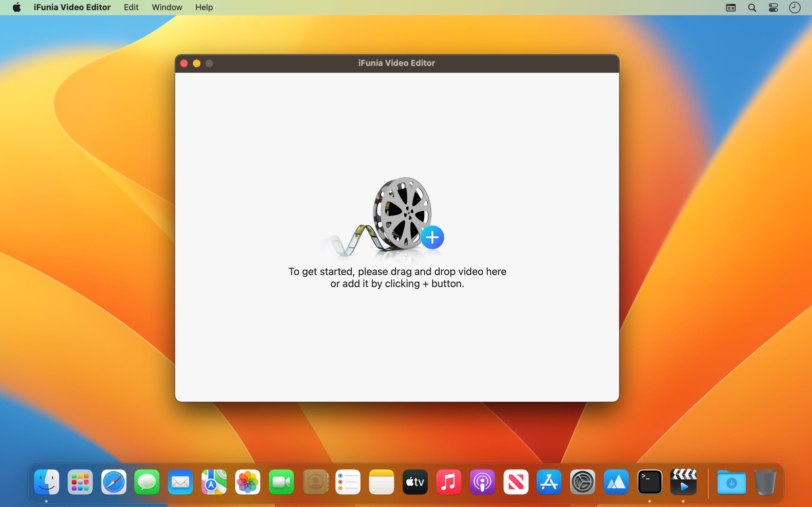Minimize the iFunia Video Editor window
Screen dimensions: 812x507
[197, 63]
